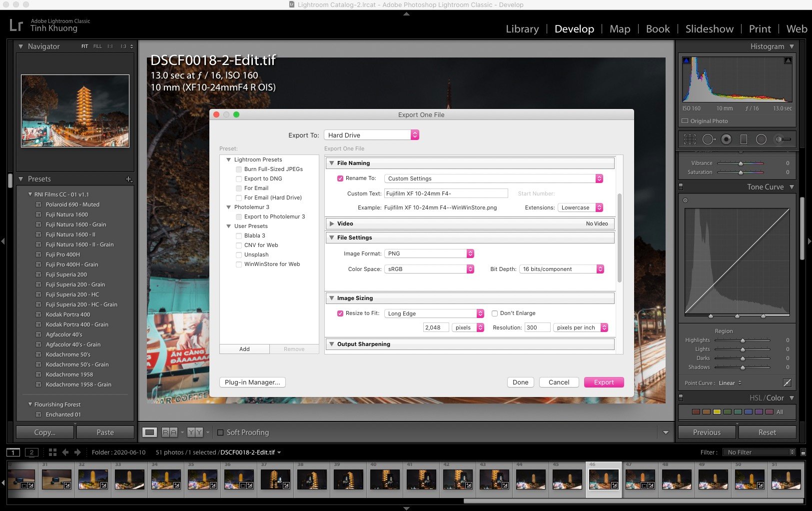The height and width of the screenshot is (511, 812).
Task: Click the add preset plus icon
Action: pyautogui.click(x=128, y=179)
